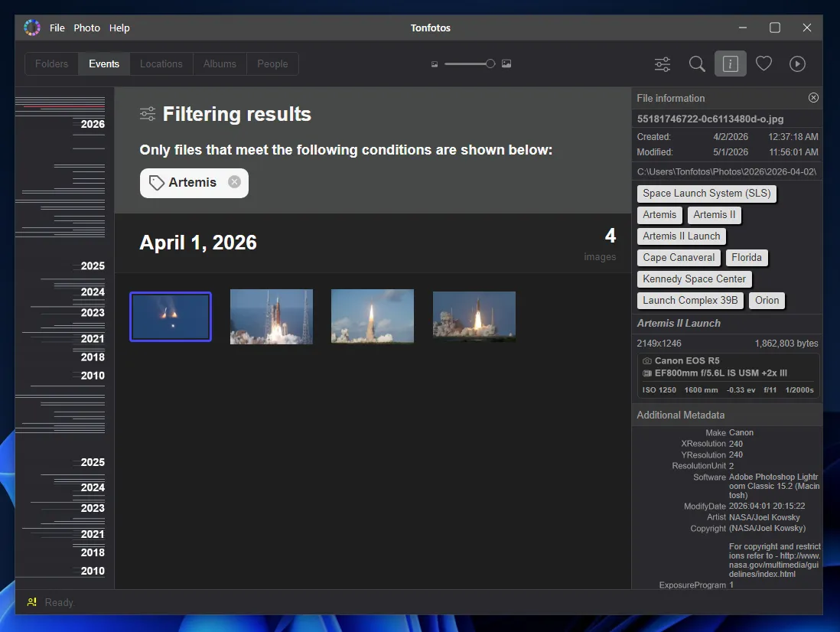Remove the Artemis filter tag
Viewport: 840px width, 632px height.
[x=234, y=182]
